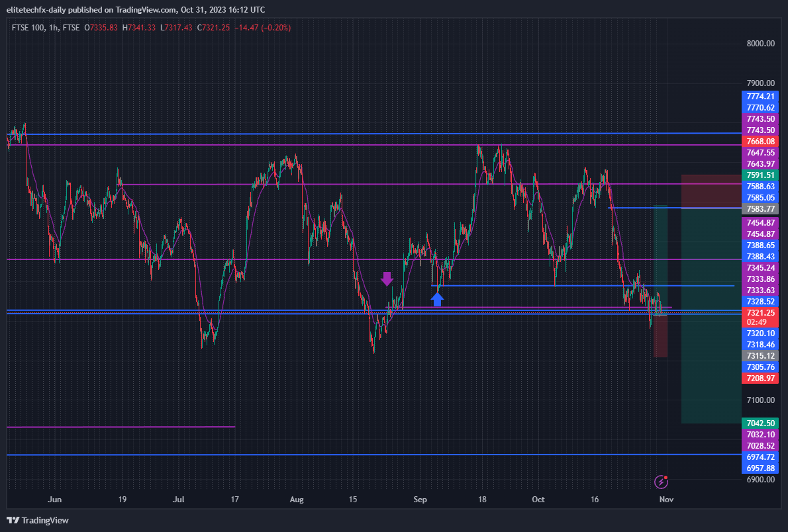
Task: Click the Nov label on time axis
Action: pos(666,500)
